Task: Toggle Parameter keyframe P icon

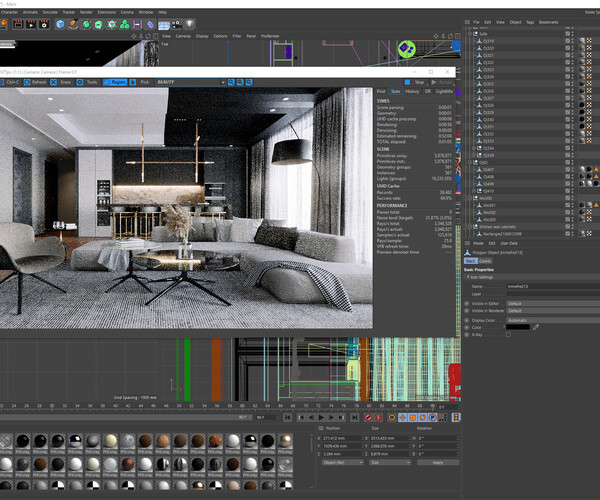Action: [x=432, y=417]
